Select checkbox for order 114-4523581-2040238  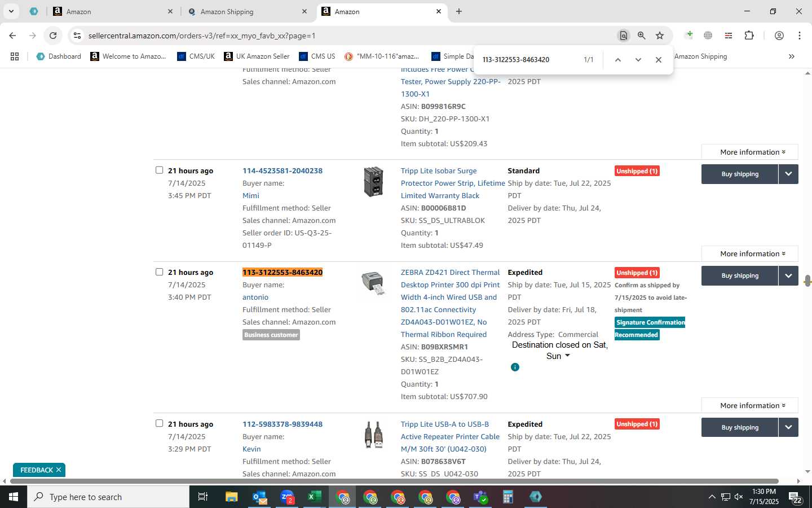159,170
